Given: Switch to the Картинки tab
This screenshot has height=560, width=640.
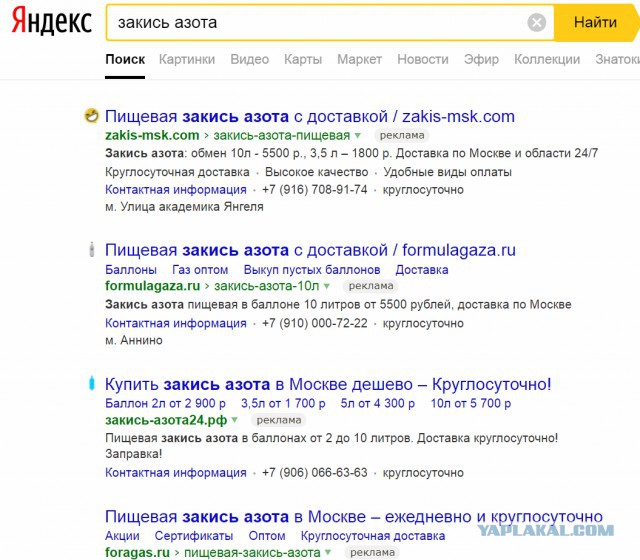Looking at the screenshot, I should (x=187, y=60).
